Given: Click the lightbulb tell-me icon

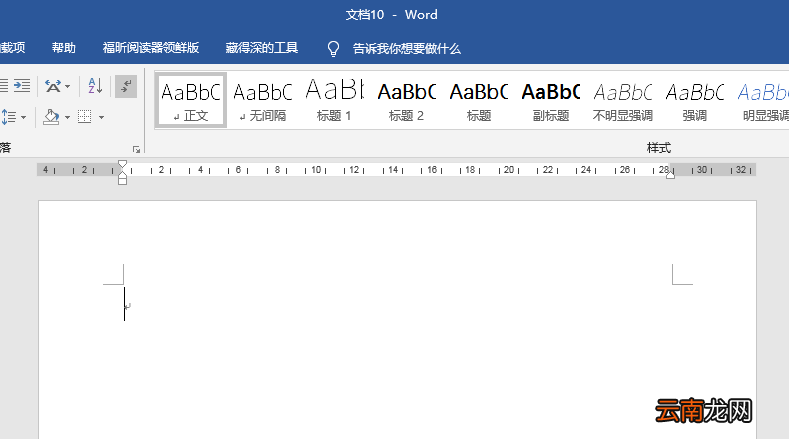Looking at the screenshot, I should (333, 49).
